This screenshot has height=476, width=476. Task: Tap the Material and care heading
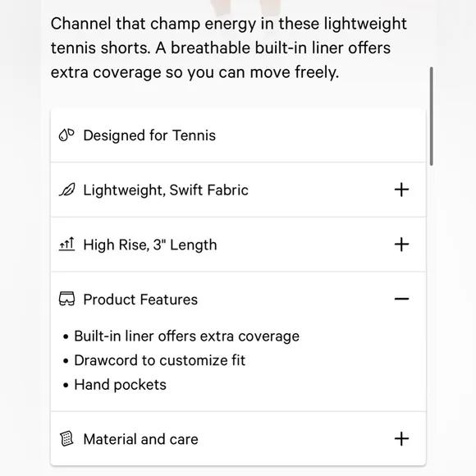click(x=141, y=439)
